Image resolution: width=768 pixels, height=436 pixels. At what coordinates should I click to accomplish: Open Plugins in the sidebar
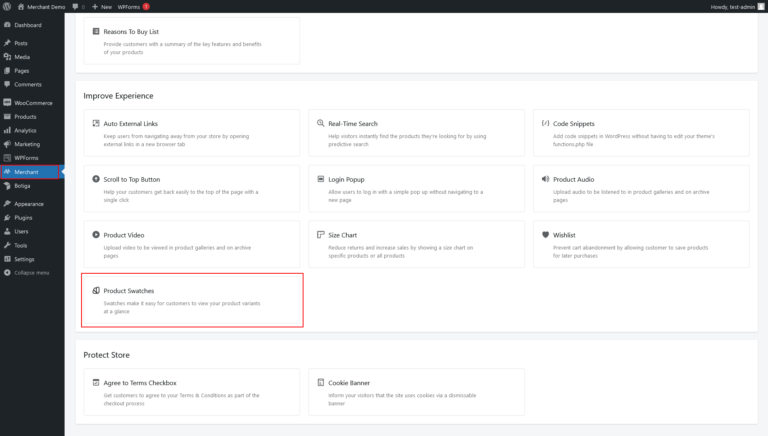click(32, 218)
